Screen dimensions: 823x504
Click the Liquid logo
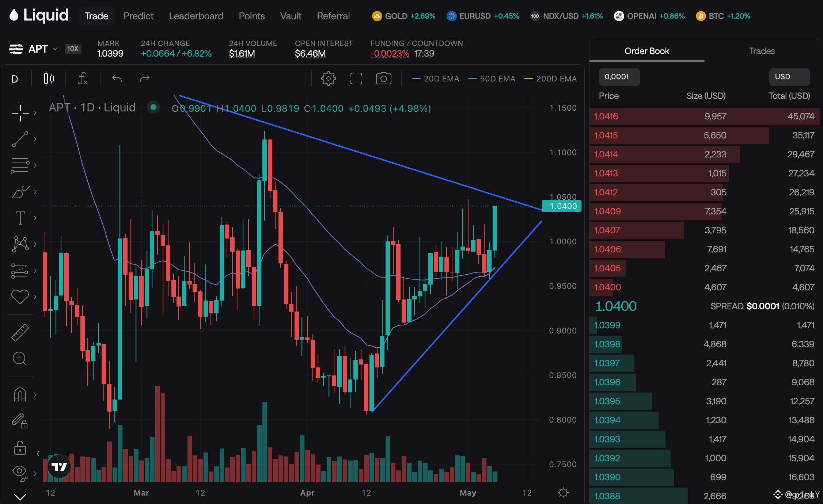(39, 15)
